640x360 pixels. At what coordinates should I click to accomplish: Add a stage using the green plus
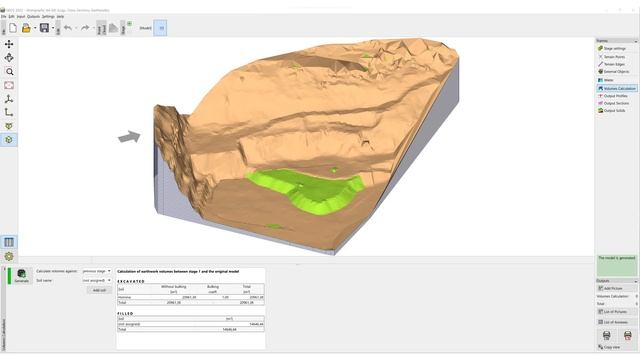(129, 24)
